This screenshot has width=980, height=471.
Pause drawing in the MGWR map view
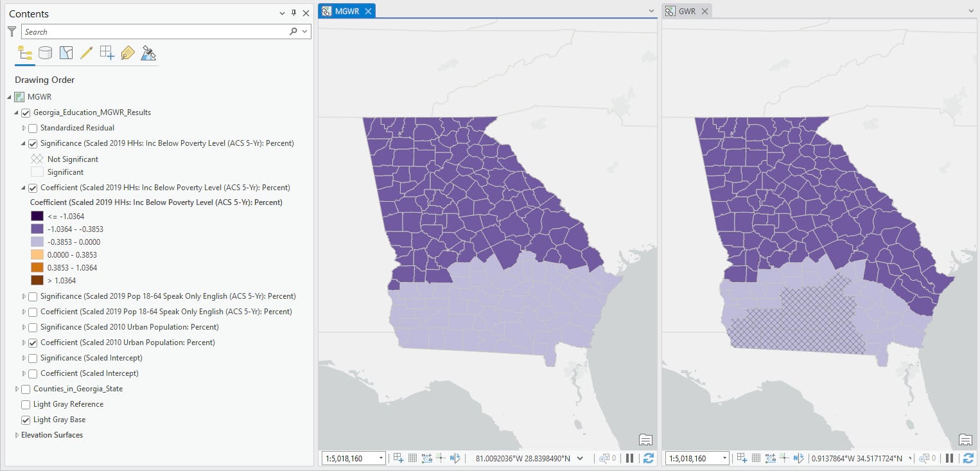point(631,458)
